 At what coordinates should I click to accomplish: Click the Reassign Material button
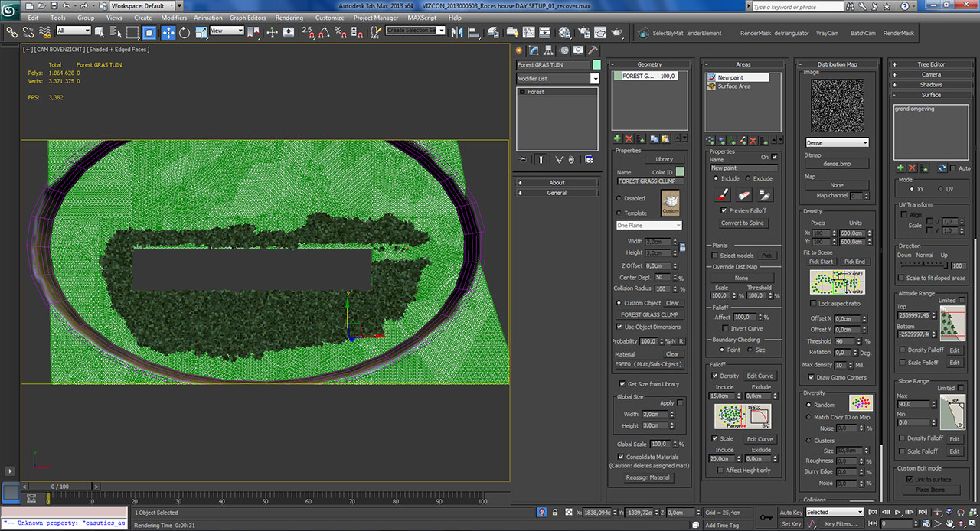(648, 477)
